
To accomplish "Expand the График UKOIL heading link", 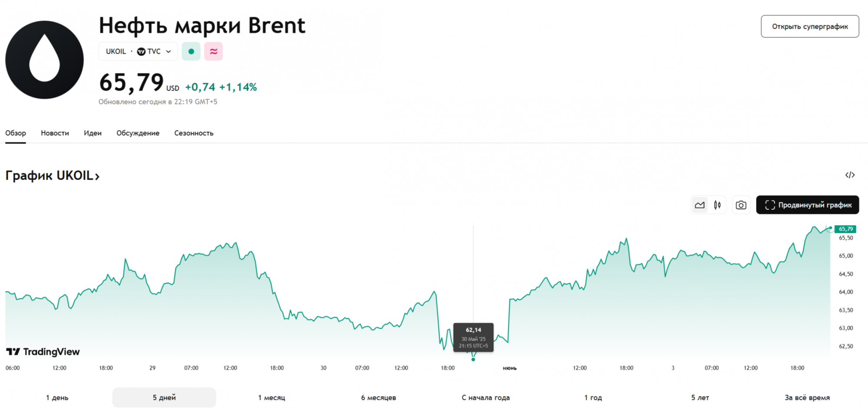I will (x=53, y=176).
